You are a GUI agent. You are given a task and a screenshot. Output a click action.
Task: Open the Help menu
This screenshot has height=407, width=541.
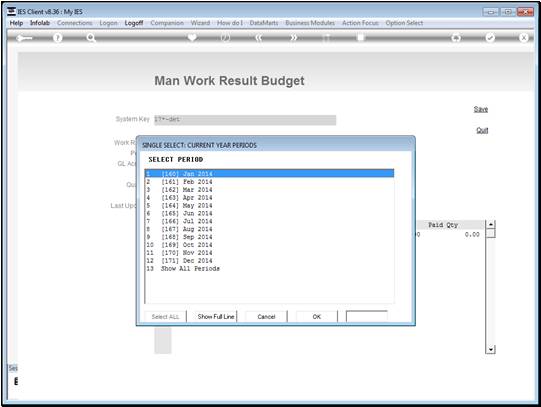tap(16, 23)
